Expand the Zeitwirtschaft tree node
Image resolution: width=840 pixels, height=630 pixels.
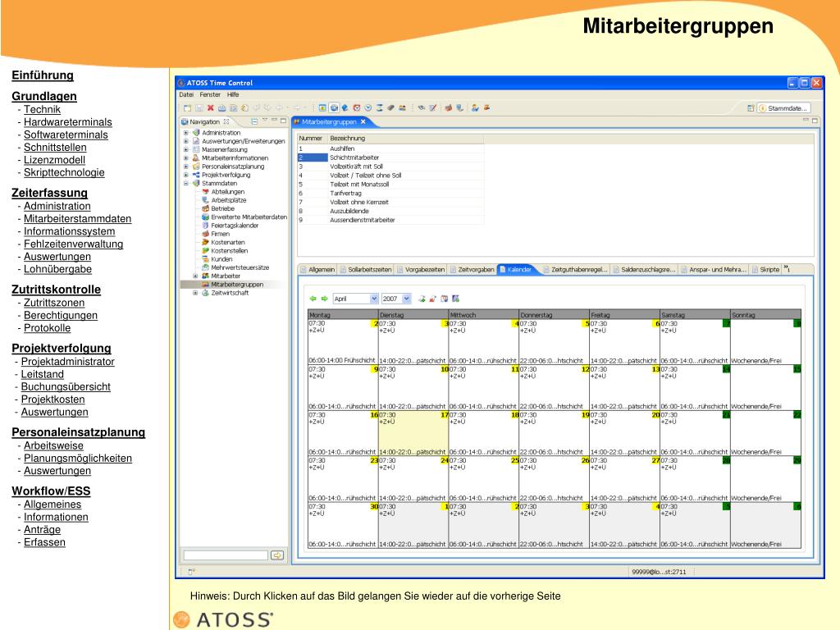(x=195, y=293)
